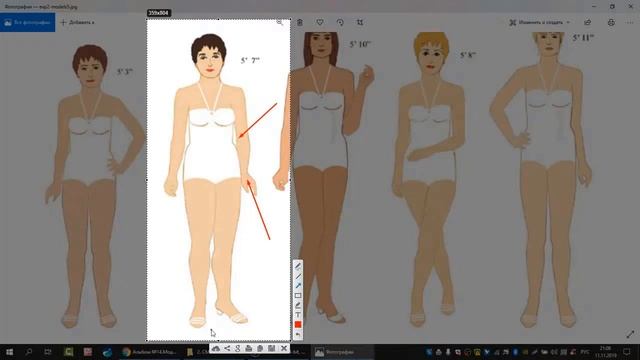Open the red color picker swatch
640x360 pixels.
point(298,324)
